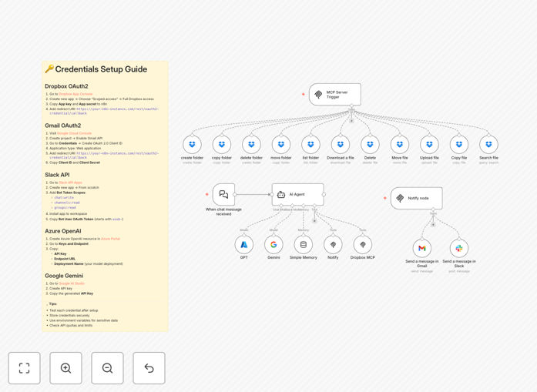This screenshot has width=537, height=392.
Task: Click the create folder Dropbox node
Action: [192, 145]
